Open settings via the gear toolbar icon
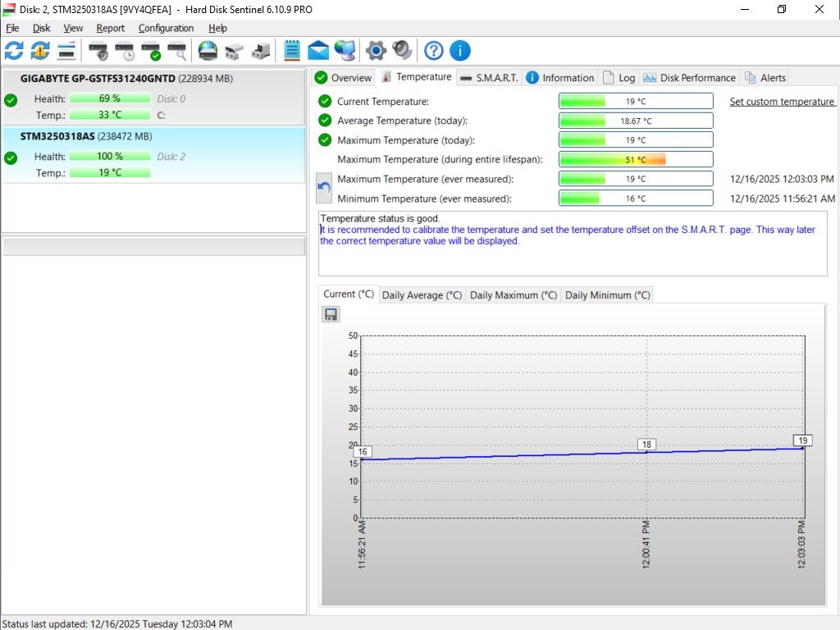This screenshot has height=630, width=840. (x=376, y=51)
